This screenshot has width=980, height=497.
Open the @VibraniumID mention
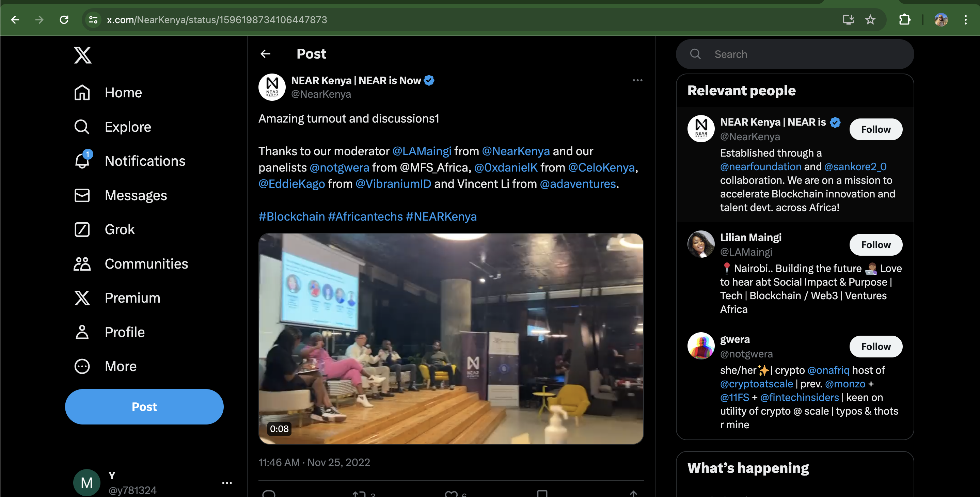(x=393, y=184)
